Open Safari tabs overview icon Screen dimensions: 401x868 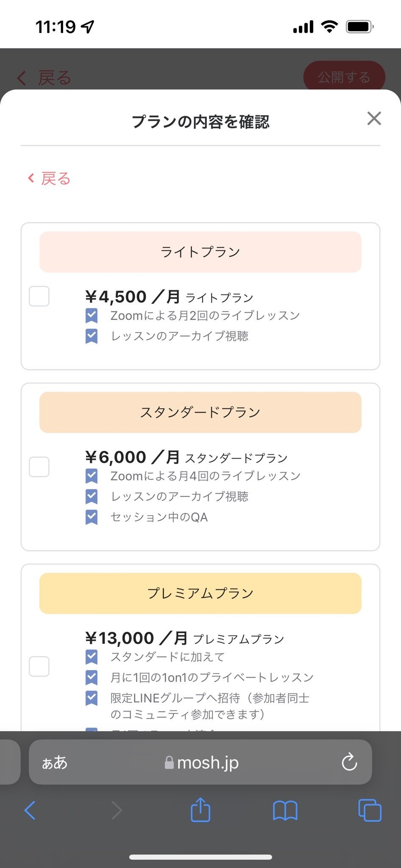(x=370, y=810)
